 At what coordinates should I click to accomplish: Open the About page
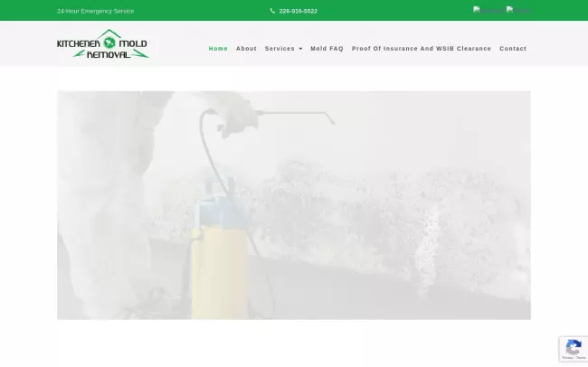pyautogui.click(x=246, y=49)
